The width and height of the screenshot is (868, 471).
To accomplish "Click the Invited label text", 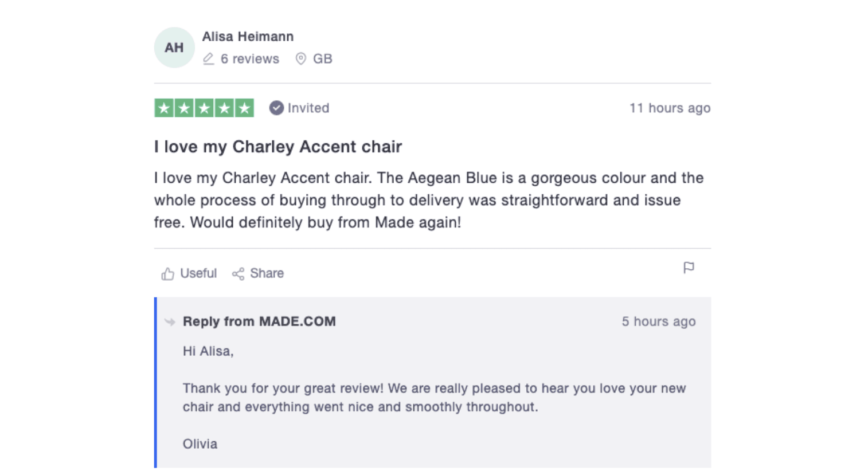I will [x=308, y=108].
